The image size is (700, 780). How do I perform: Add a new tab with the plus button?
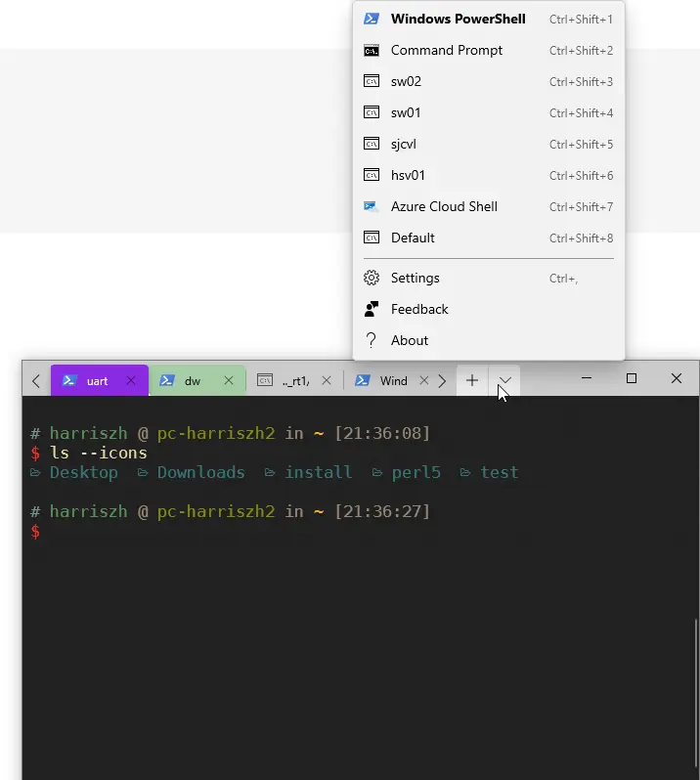pyautogui.click(x=472, y=380)
